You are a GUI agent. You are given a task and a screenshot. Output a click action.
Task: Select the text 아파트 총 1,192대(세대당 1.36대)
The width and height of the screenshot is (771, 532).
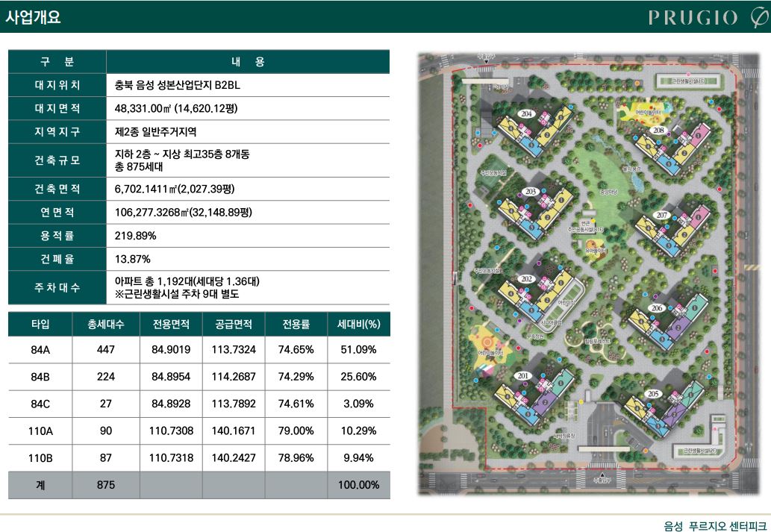(187, 281)
